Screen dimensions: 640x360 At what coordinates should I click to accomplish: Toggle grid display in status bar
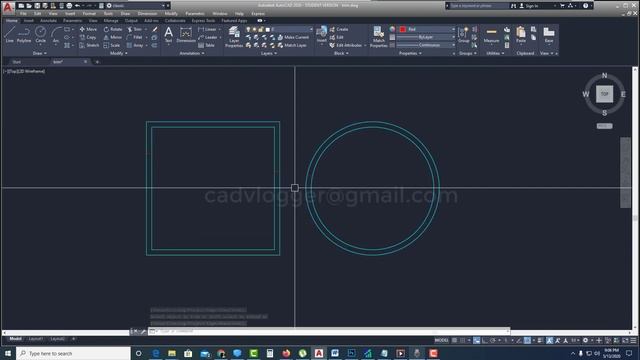click(454, 340)
